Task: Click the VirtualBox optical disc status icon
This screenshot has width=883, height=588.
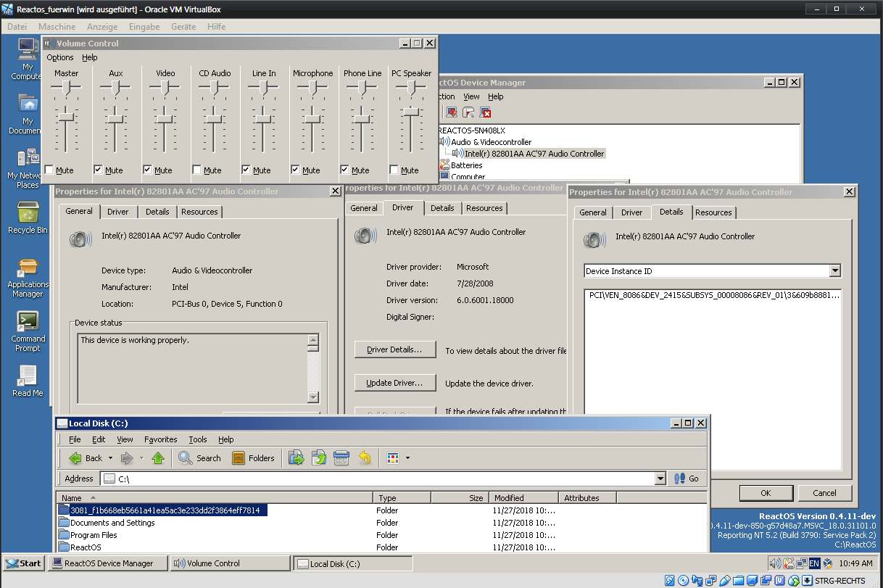Action: click(x=683, y=581)
